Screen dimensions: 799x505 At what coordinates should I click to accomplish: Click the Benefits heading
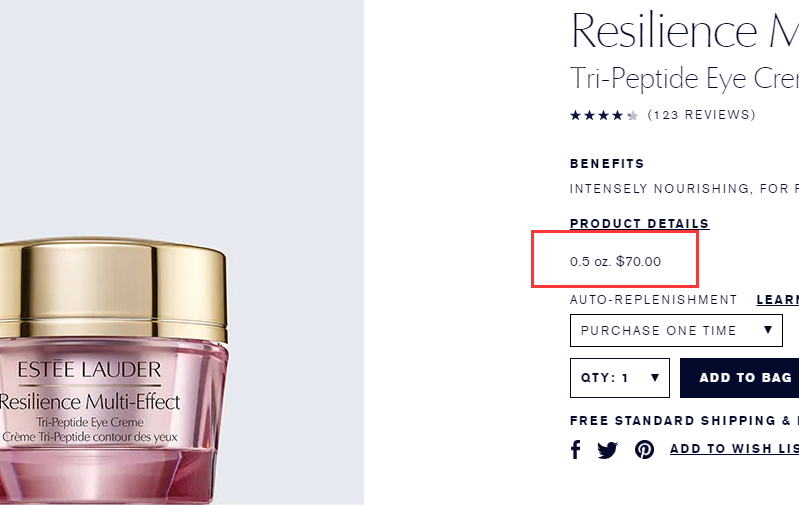pyautogui.click(x=607, y=164)
